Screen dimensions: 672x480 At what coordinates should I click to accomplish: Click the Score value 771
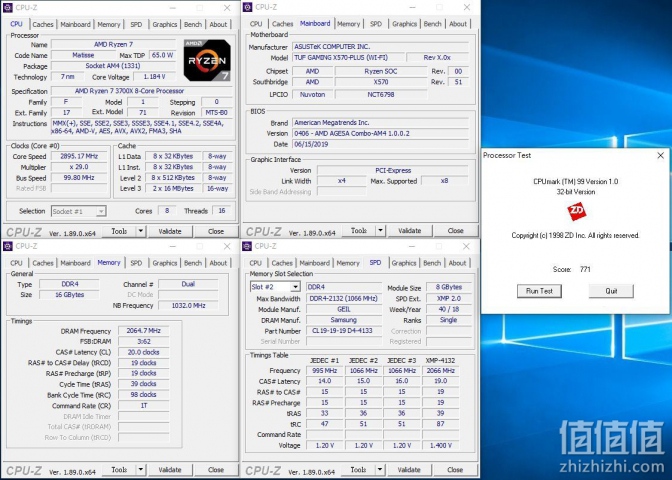pos(585,269)
